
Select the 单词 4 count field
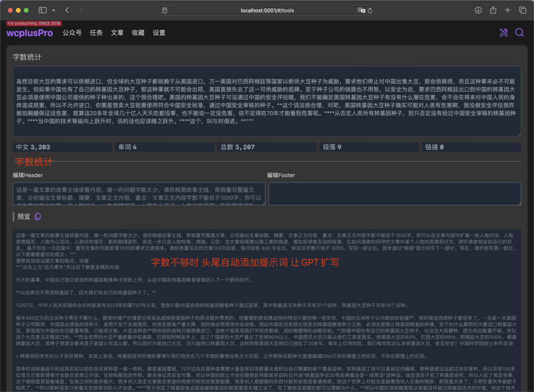[165, 147]
